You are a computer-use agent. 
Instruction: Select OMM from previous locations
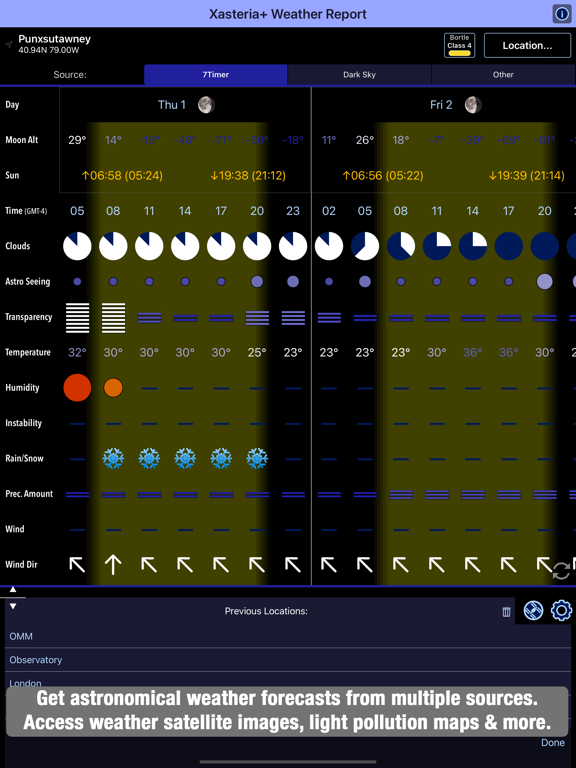point(290,636)
